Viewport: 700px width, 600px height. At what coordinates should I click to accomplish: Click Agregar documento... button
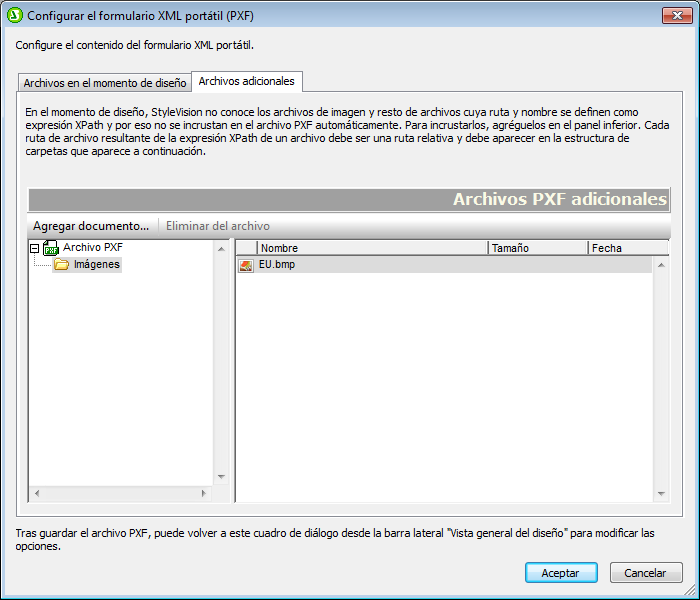point(91,226)
